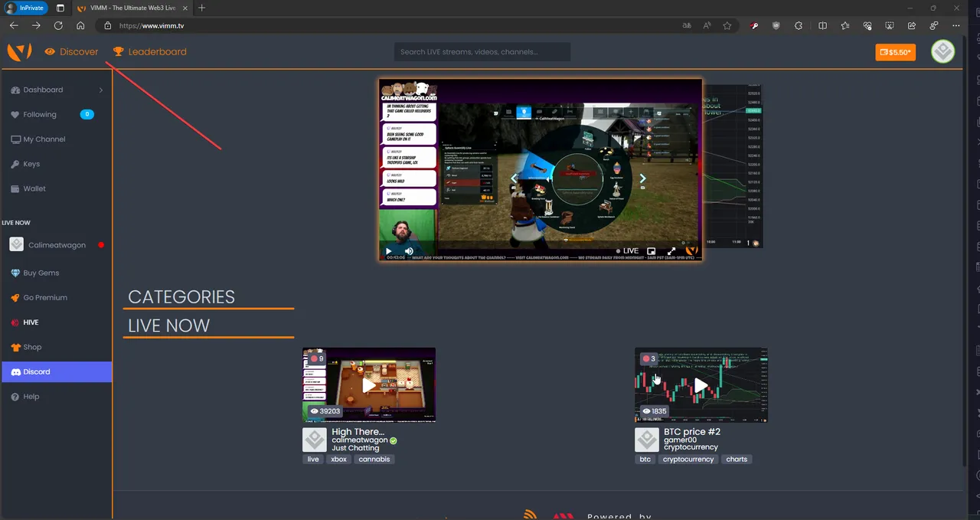
Task: Select the cryptocurrency tag
Action: tap(688, 459)
